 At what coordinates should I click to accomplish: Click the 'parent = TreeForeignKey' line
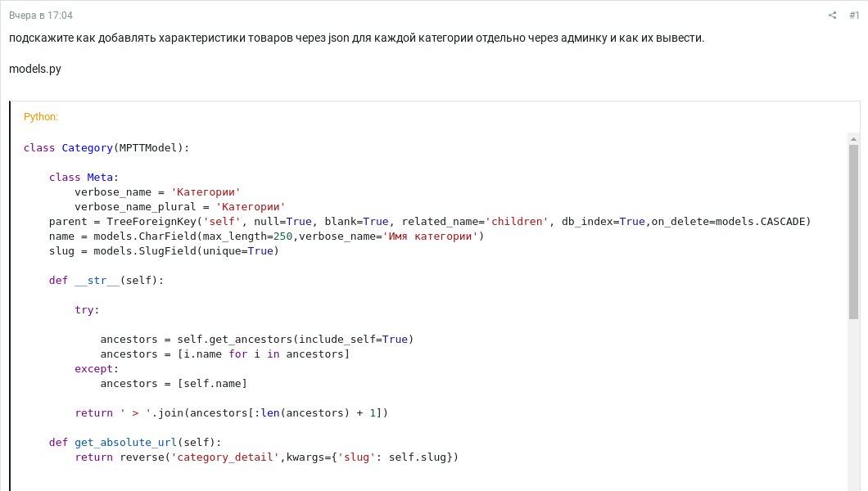[x=430, y=221]
